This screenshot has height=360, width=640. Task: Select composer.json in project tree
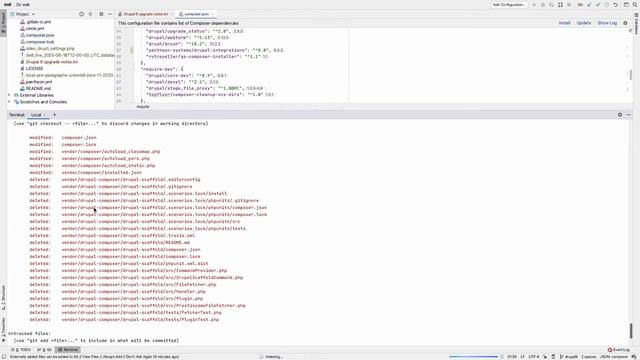pos(40,35)
